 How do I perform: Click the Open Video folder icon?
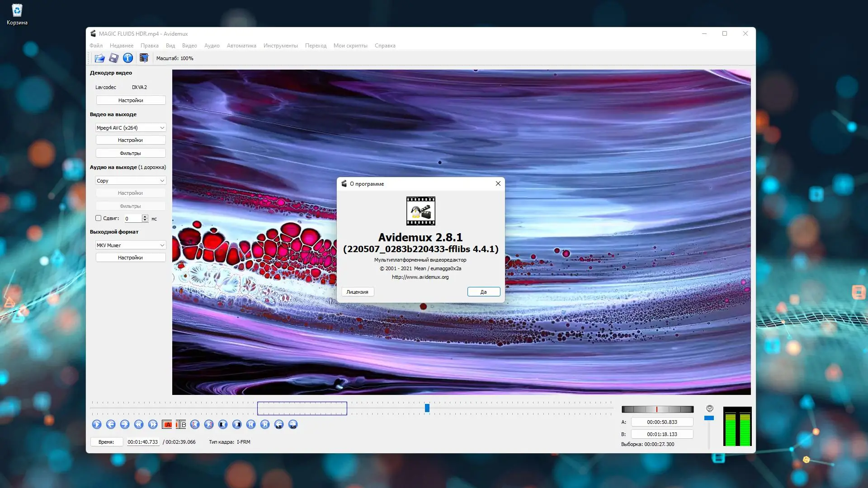pyautogui.click(x=99, y=58)
